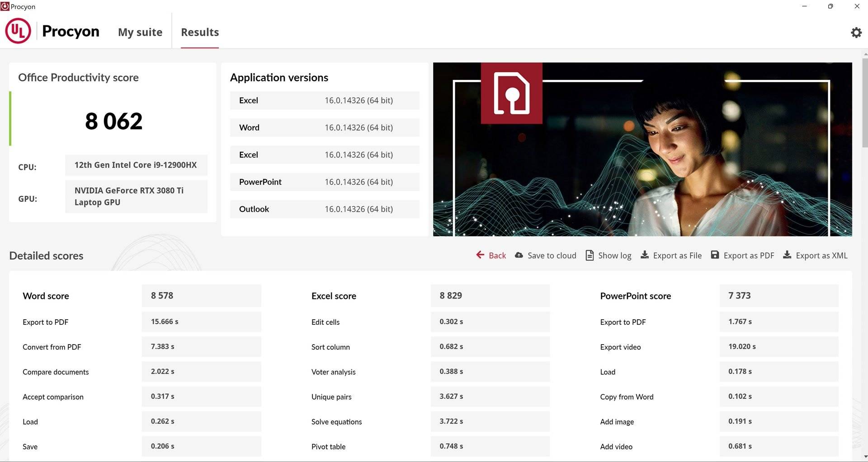
Task: Click the Export as XML download icon
Action: coord(787,255)
